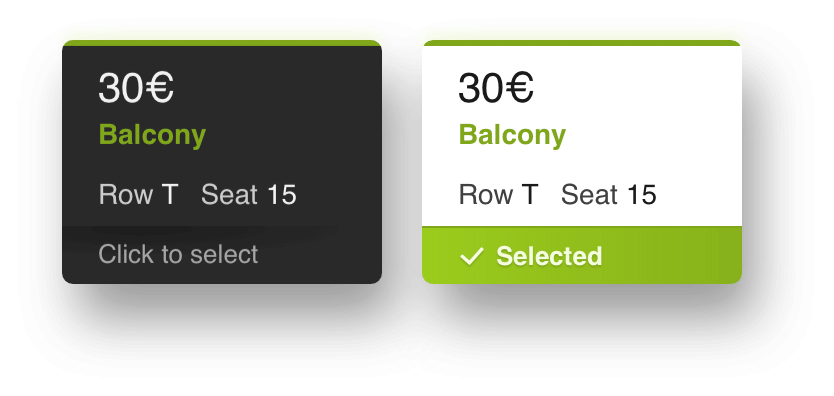Click the 30€ price on dark card
The width and height of the screenshot is (834, 396).
pyautogui.click(x=136, y=88)
